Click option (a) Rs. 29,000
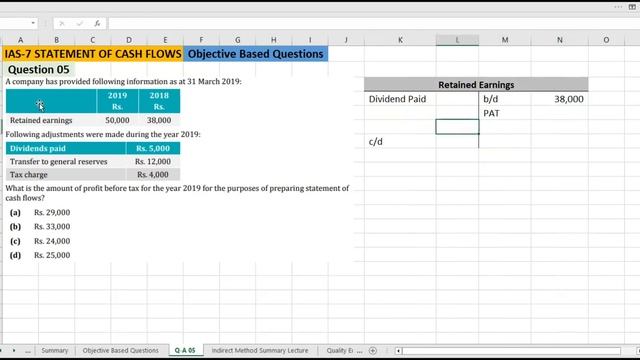Screen dimensions: 640x360 40,212
